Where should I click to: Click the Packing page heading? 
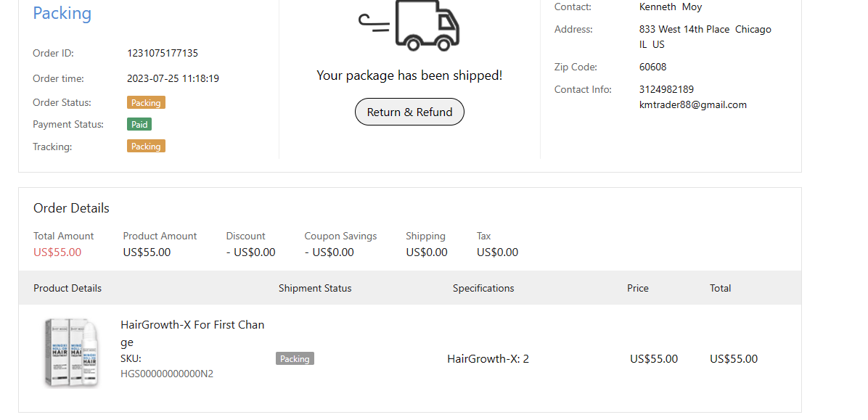coord(62,13)
